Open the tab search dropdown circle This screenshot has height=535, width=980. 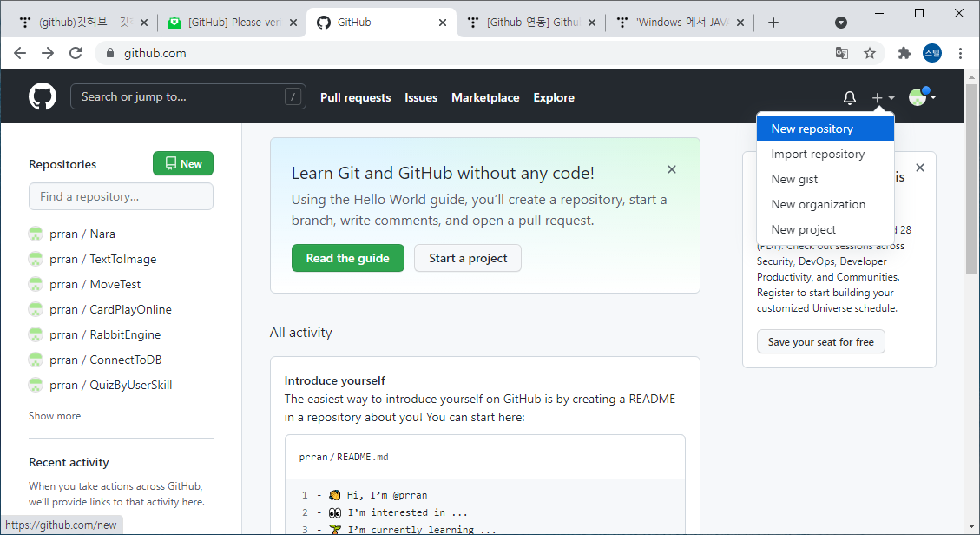tap(841, 23)
